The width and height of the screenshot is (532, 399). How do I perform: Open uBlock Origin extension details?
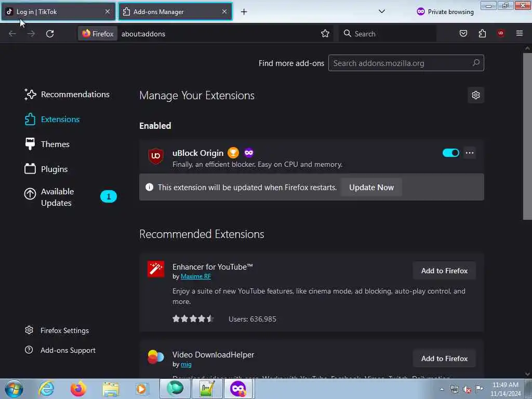[198, 153]
